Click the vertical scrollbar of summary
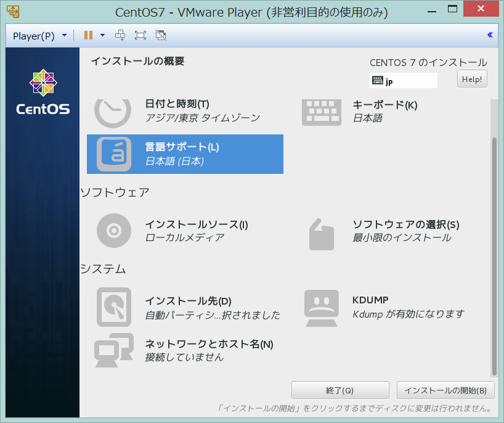504x423 pixels. pos(494,257)
